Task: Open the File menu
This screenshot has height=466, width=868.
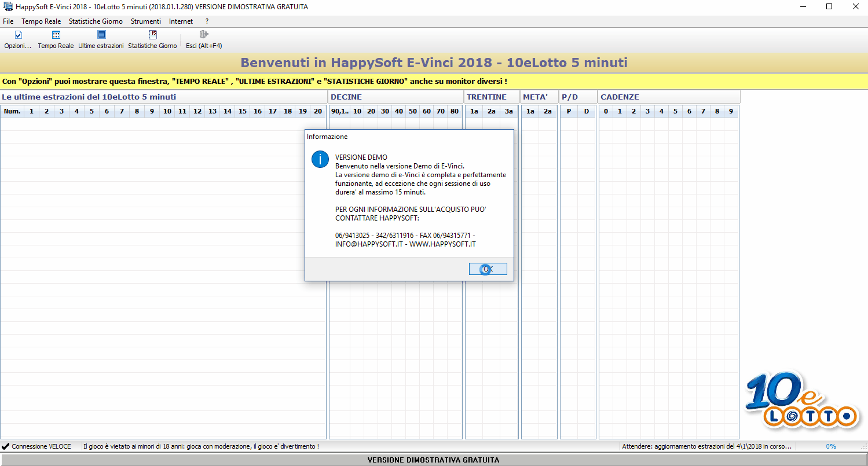Action: coord(8,21)
